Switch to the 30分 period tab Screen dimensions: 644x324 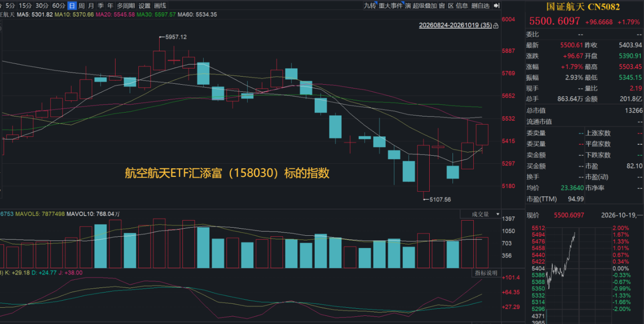coord(42,6)
